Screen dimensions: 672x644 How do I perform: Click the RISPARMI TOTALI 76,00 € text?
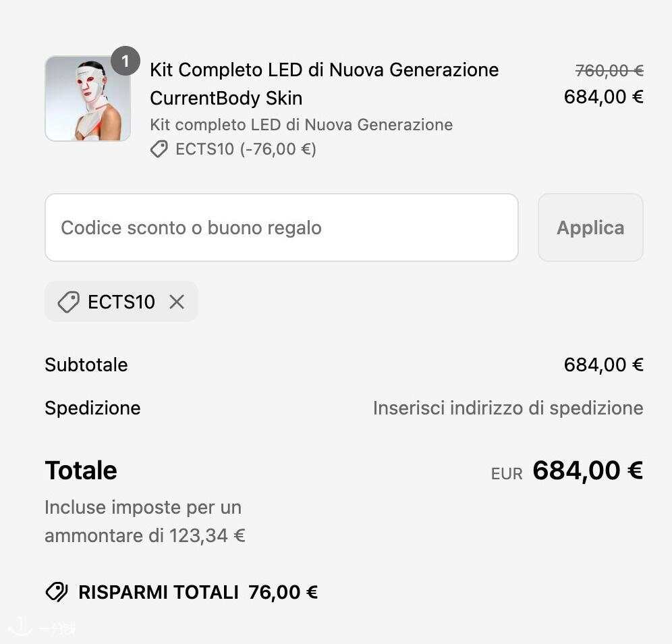pyautogui.click(x=198, y=592)
